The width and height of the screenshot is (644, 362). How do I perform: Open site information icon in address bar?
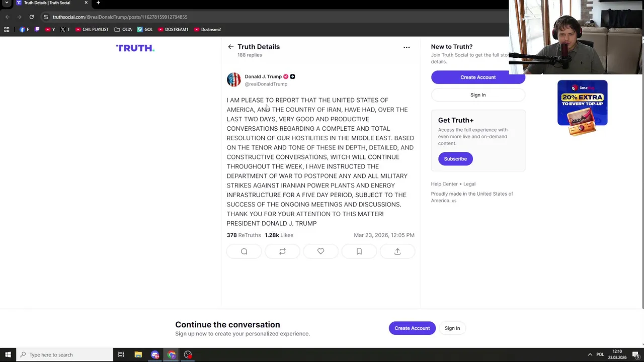tap(46, 17)
